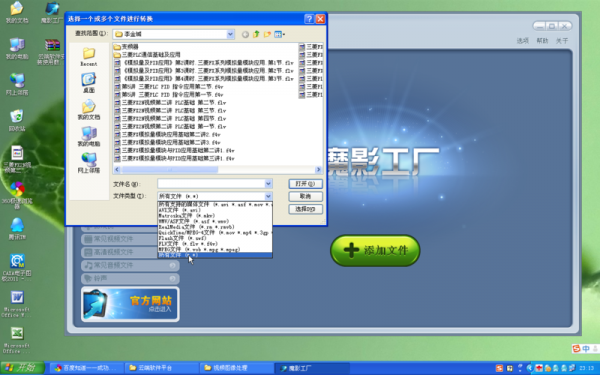The width and height of the screenshot is (600, 375).
Task: Click the file name input field
Action: pyautogui.click(x=211, y=184)
